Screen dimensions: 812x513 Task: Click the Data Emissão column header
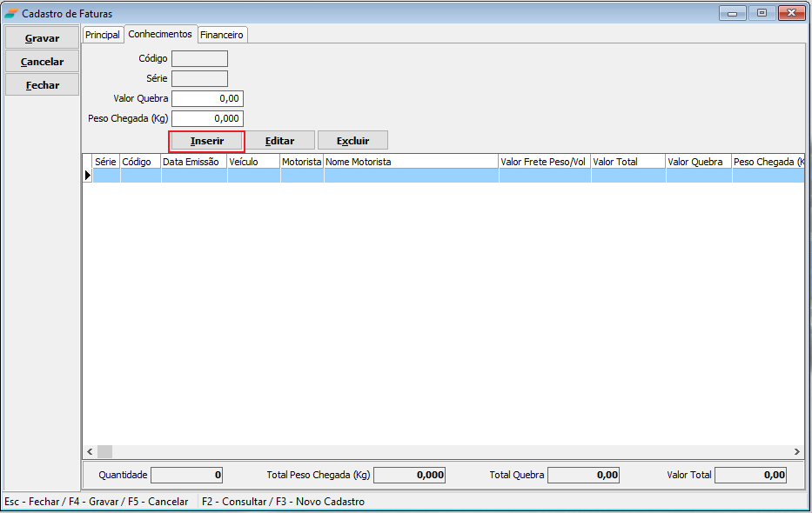pyautogui.click(x=193, y=162)
